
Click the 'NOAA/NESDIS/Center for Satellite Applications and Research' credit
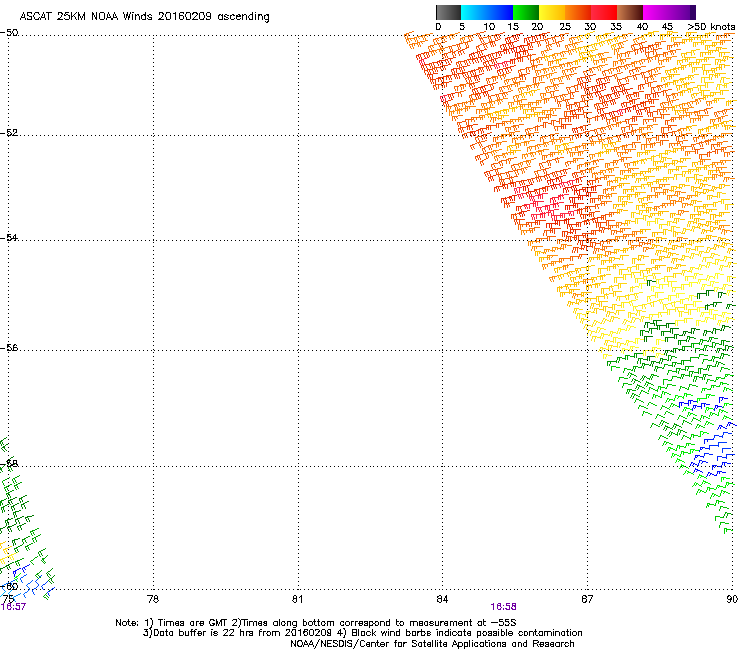pyautogui.click(x=432, y=644)
